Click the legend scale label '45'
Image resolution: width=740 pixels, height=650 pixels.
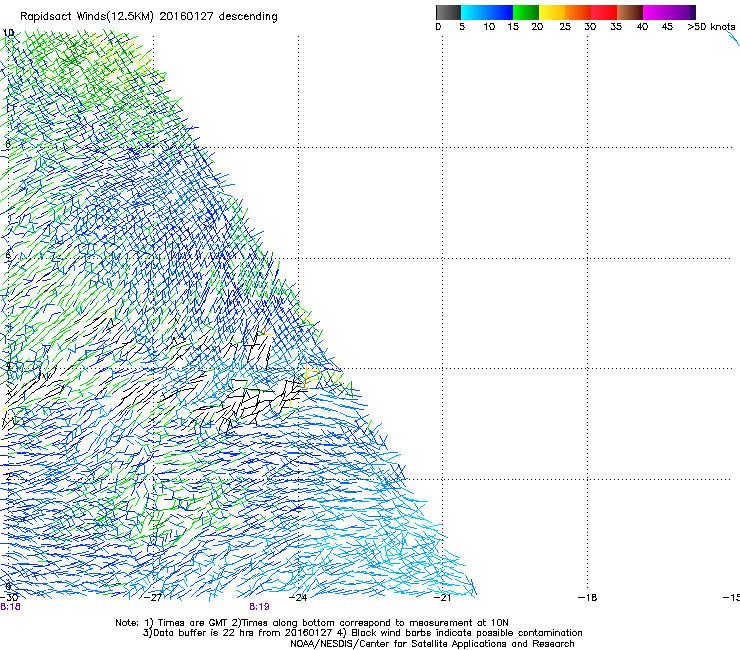tap(667, 27)
